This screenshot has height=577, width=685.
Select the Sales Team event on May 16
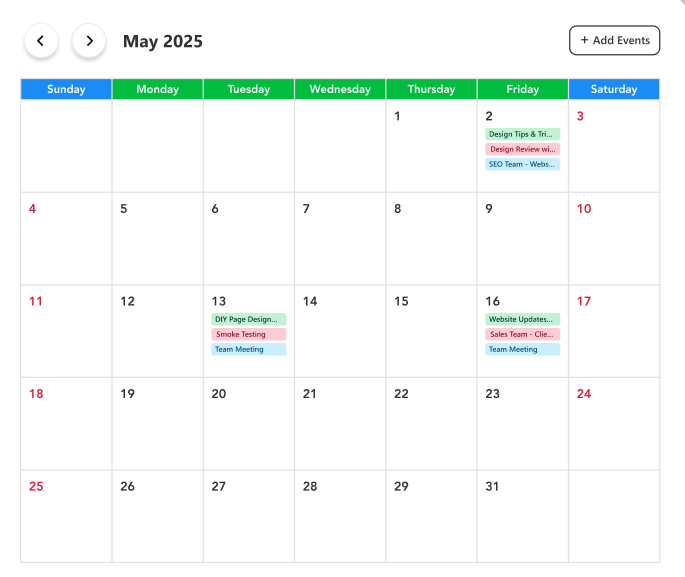pos(522,334)
